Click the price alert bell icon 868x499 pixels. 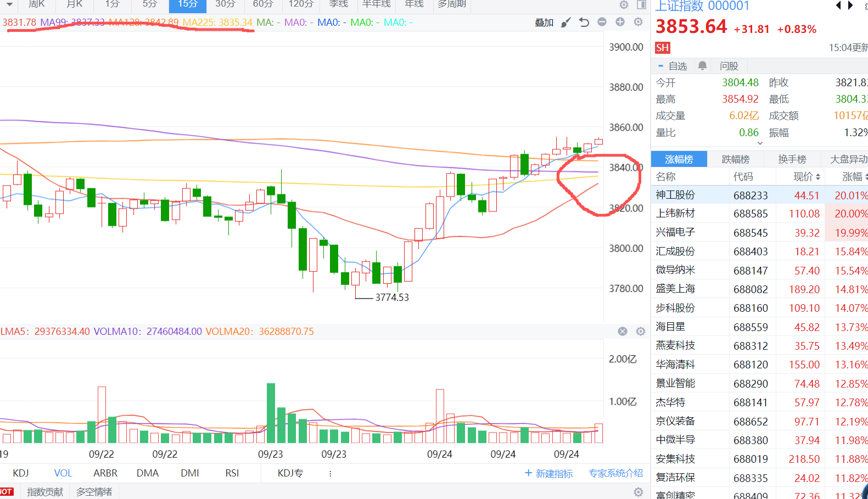point(702,66)
